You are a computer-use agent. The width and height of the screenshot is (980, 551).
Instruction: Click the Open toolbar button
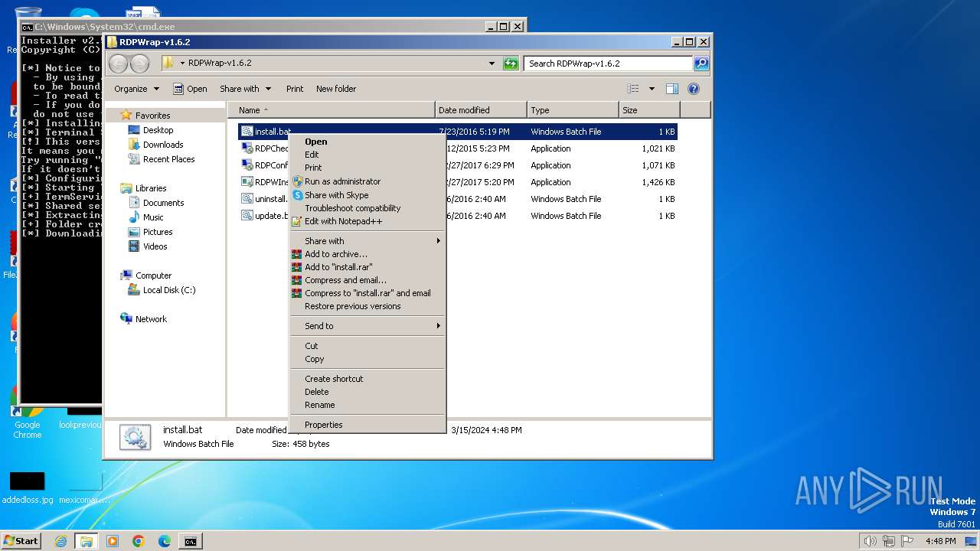click(190, 89)
